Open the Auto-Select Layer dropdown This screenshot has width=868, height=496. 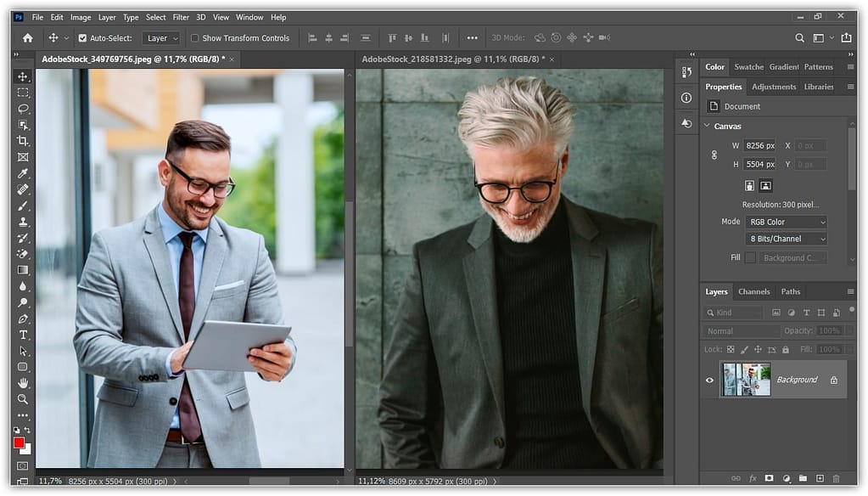click(162, 38)
